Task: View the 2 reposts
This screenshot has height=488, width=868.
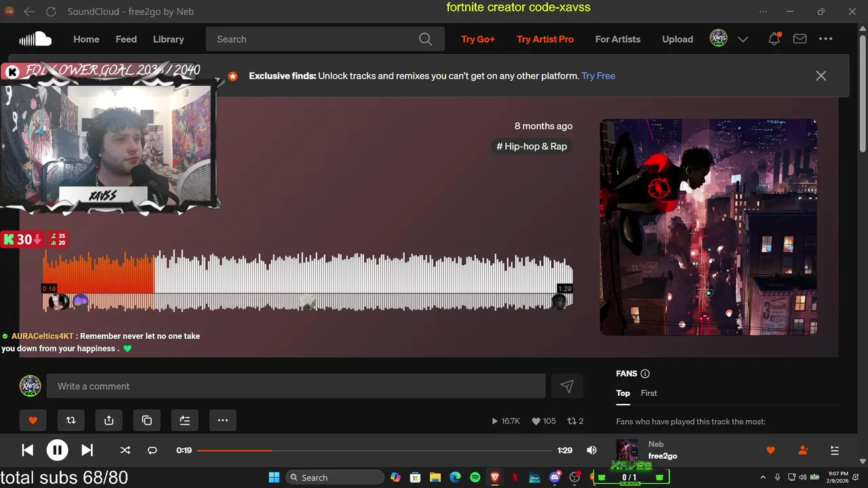Action: 576,421
